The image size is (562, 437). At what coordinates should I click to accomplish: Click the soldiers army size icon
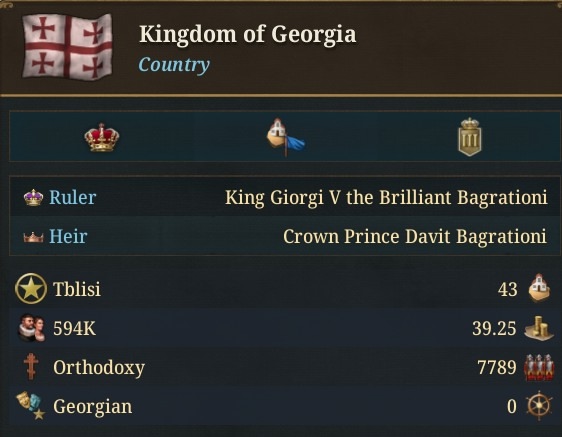tap(539, 367)
